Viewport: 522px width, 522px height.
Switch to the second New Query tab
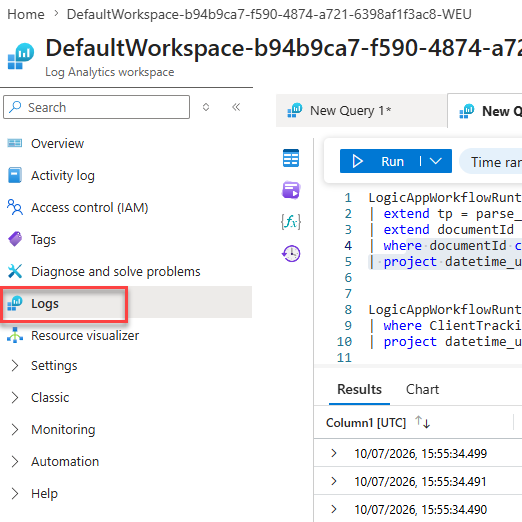[x=485, y=111]
